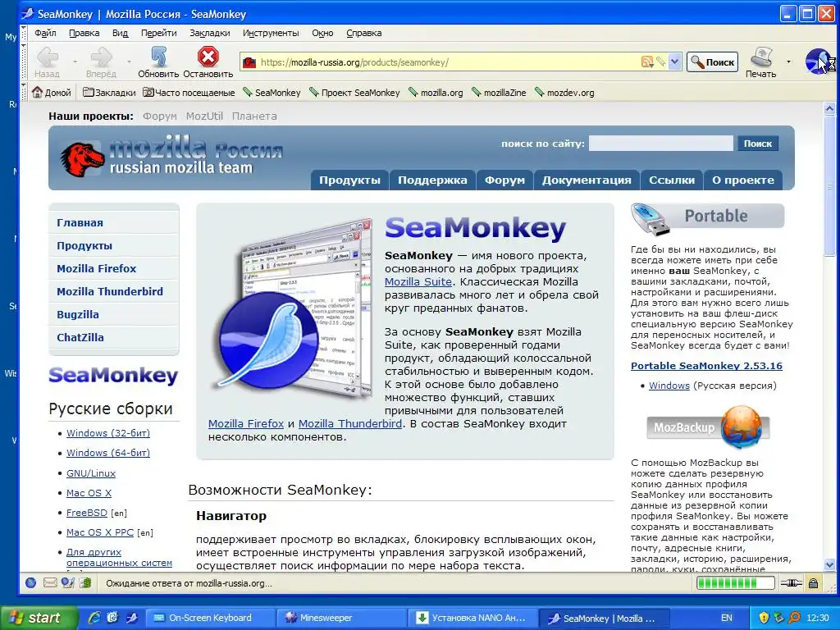This screenshot has height=630, width=840.
Task: Open Composer from the status bar
Action: [x=67, y=582]
